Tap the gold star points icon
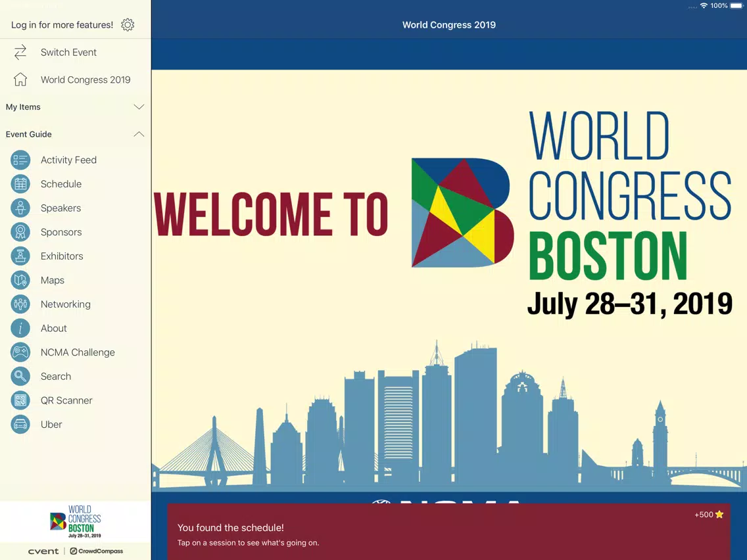 [x=719, y=514]
